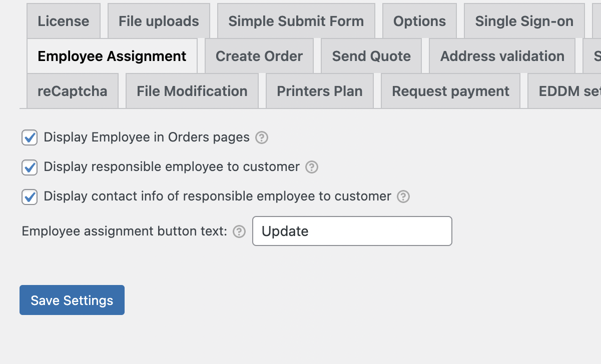Select the Address validation tab
The image size is (601, 364).
tap(501, 56)
